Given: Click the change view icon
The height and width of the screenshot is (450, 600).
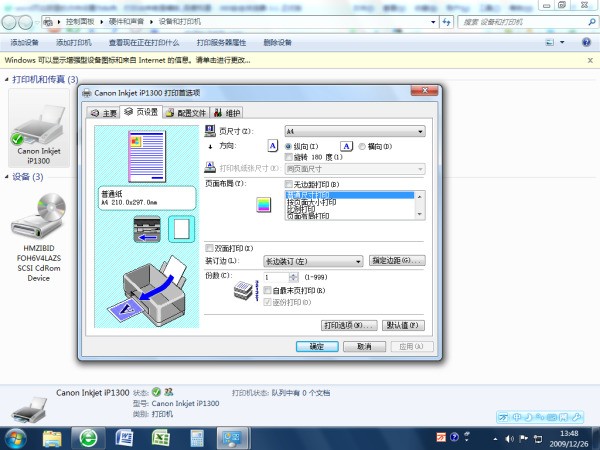Looking at the screenshot, I should click(x=549, y=42).
